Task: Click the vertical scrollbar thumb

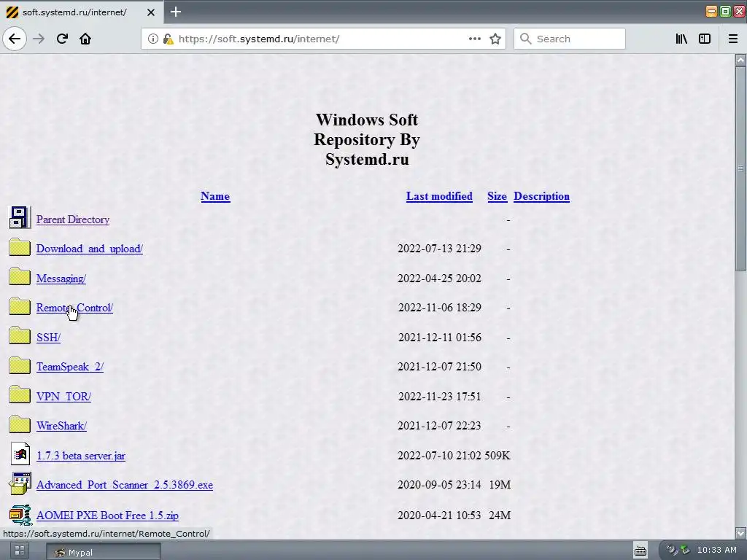Action: (740, 168)
